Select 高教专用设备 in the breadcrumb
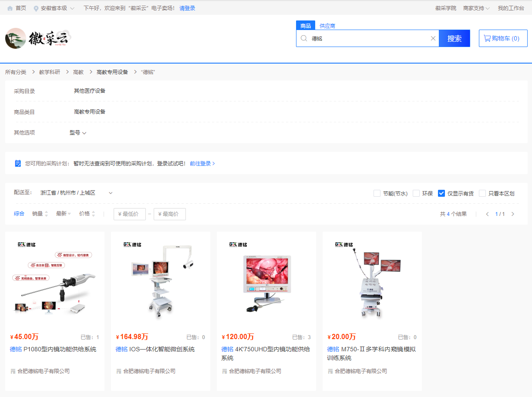 tap(111, 72)
